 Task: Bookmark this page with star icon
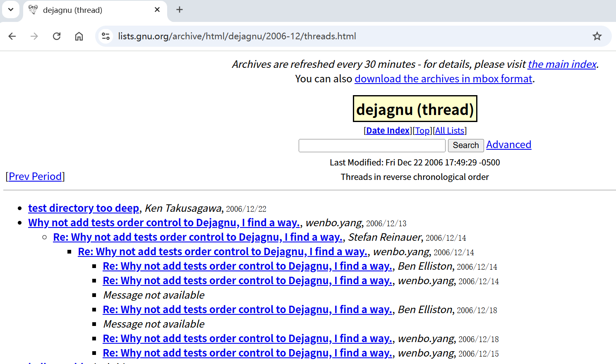pyautogui.click(x=597, y=36)
